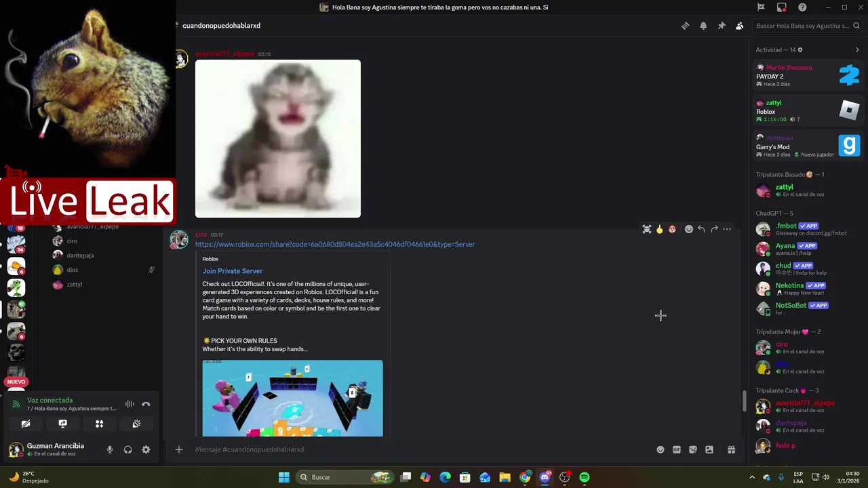The image size is (868, 488).
Task: Open server with Peashooter plant icon
Action: 16,287
